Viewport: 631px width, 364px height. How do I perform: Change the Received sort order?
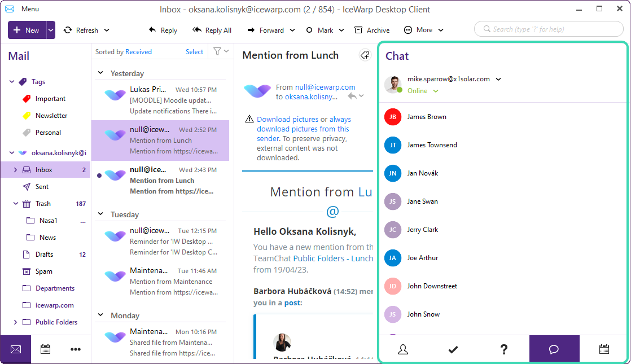point(138,51)
